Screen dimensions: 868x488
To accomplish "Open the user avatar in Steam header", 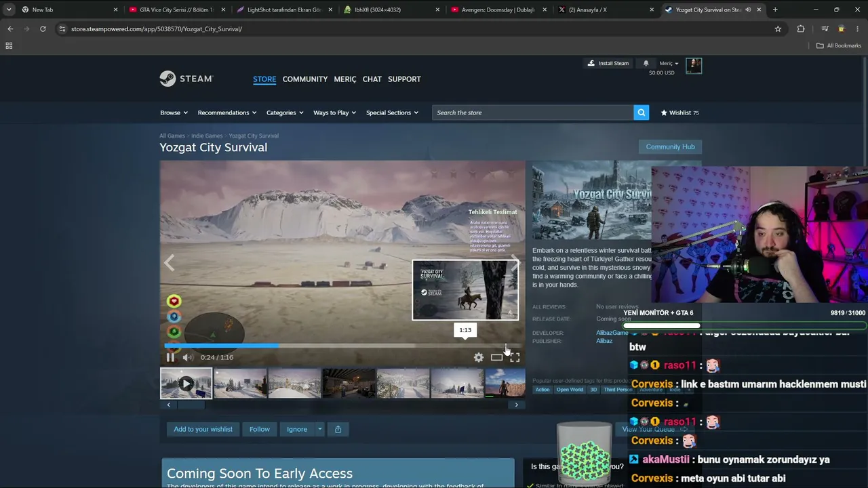I will 694,65.
